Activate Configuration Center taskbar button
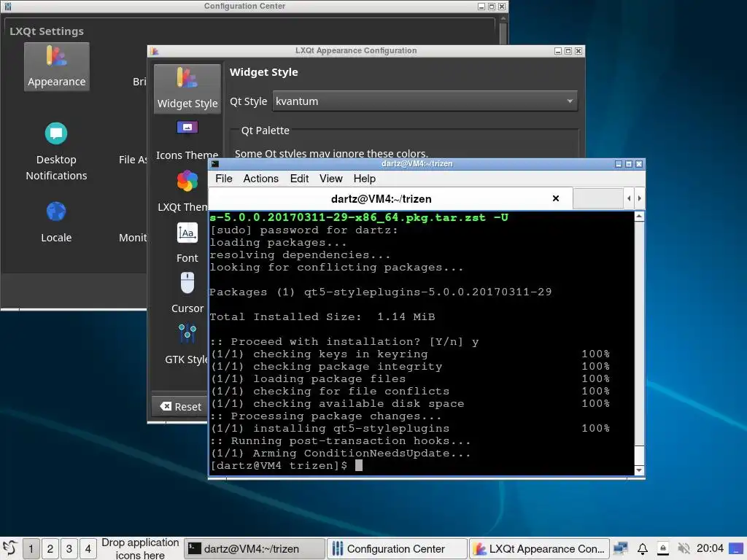Viewport: 747px width, 560px height. [x=397, y=548]
